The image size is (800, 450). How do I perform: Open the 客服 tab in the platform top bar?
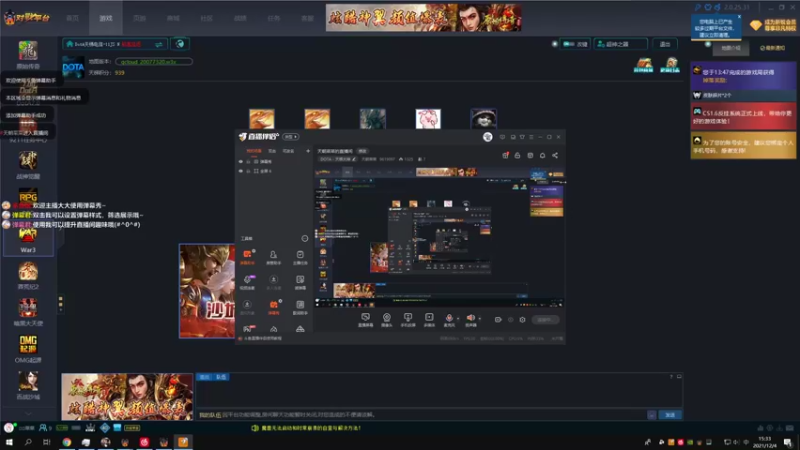pyautogui.click(x=307, y=18)
